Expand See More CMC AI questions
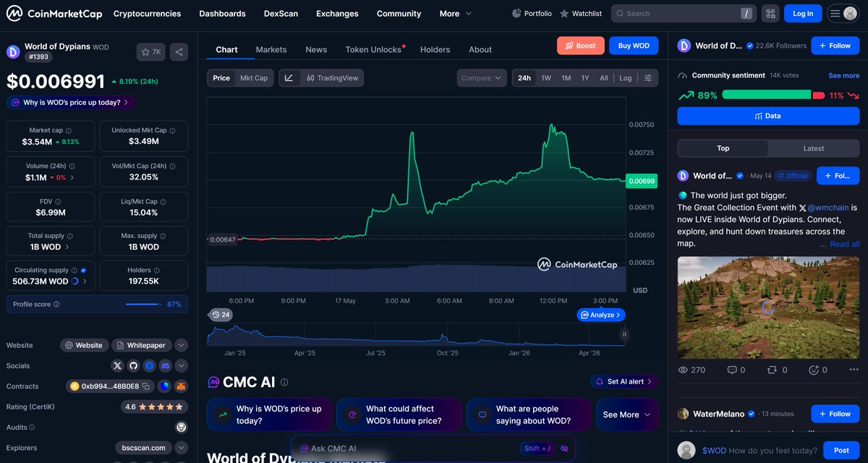Screen dimensions: 868x463 point(627,415)
